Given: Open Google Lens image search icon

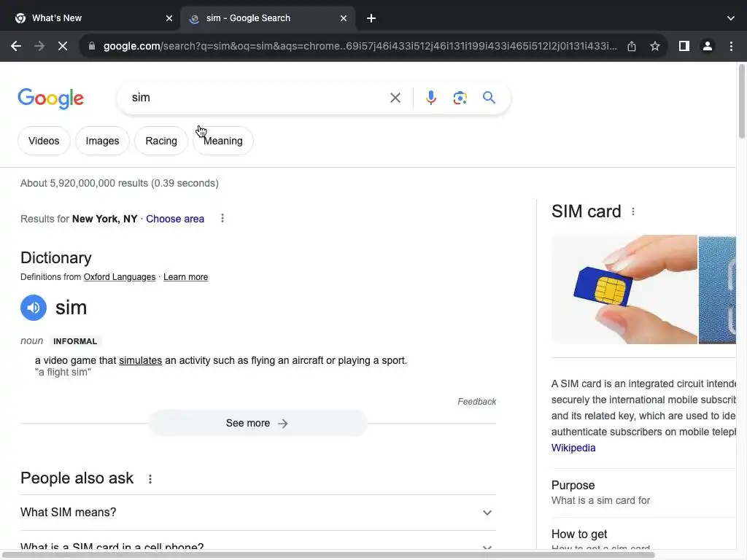Looking at the screenshot, I should tap(460, 98).
